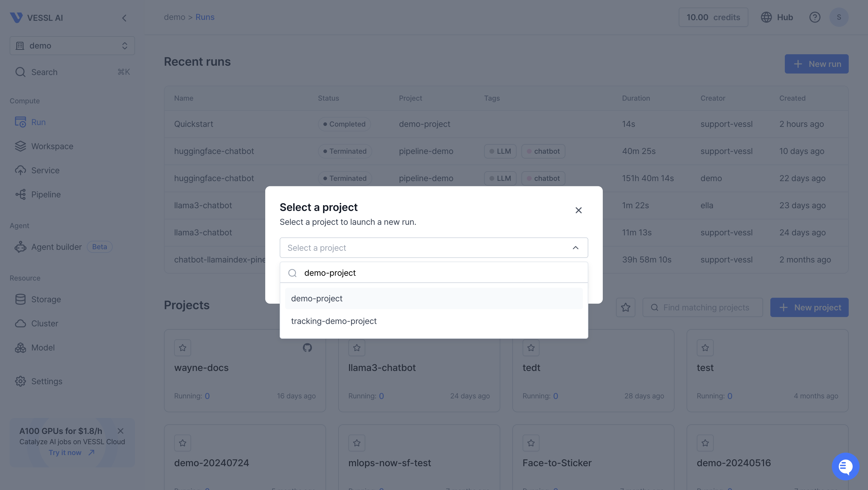Open the Storage resource page
This screenshot has width=868, height=490.
(x=72, y=299)
